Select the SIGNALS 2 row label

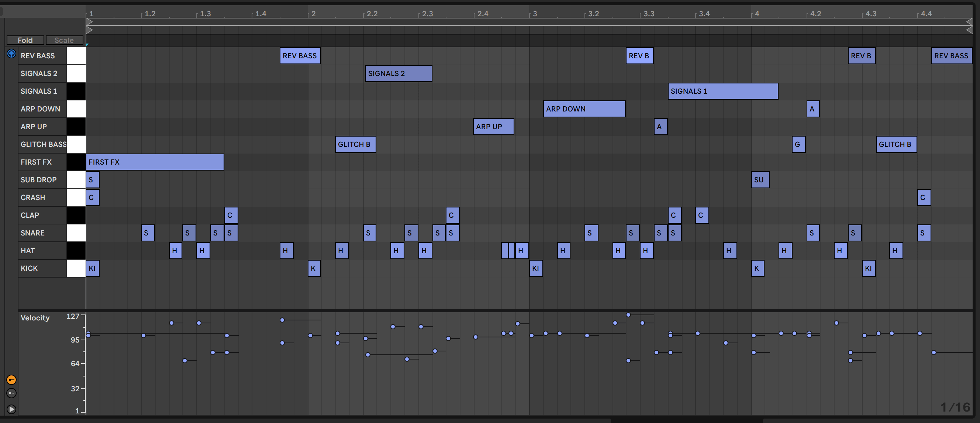tap(39, 73)
